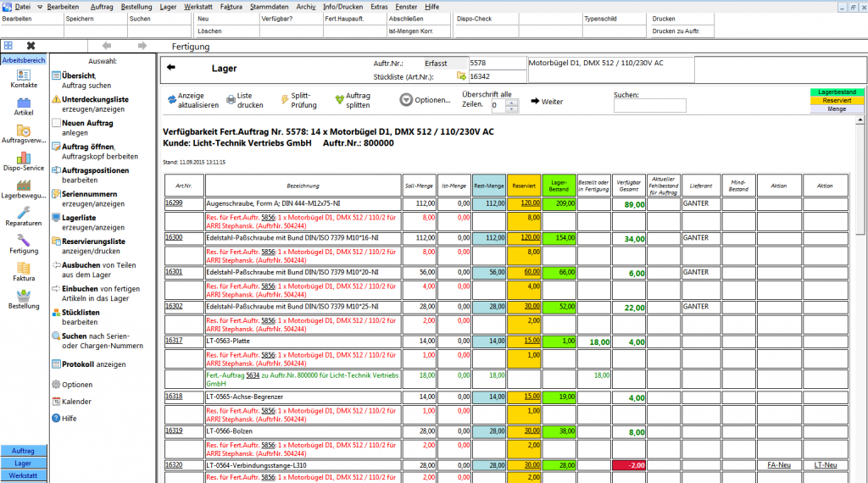Click the FA-Neu action link

(778, 464)
